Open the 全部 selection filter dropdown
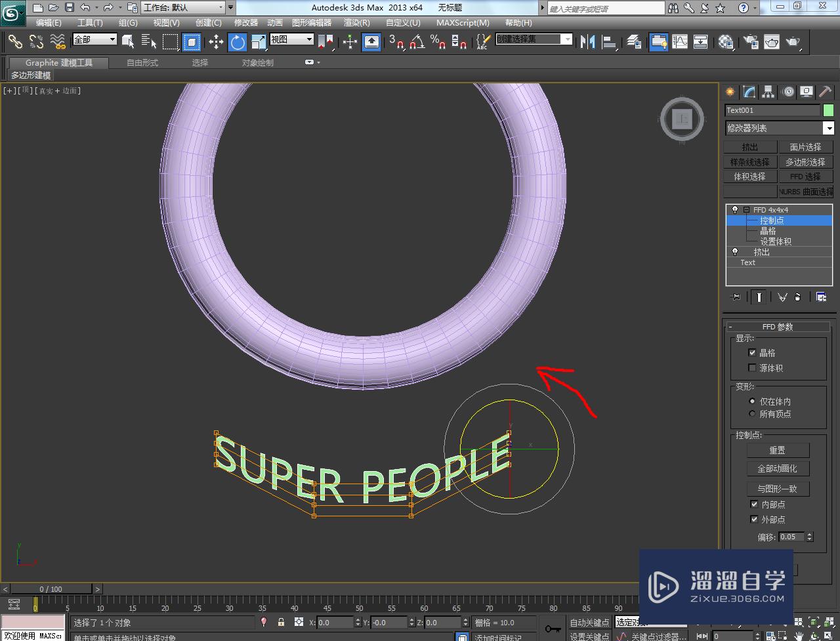Viewport: 840px width, 641px height. (x=94, y=39)
